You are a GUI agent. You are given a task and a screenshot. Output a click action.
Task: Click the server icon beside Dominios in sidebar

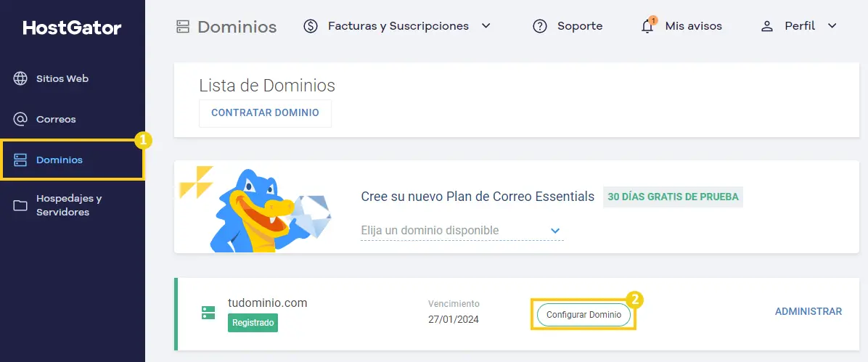point(20,160)
